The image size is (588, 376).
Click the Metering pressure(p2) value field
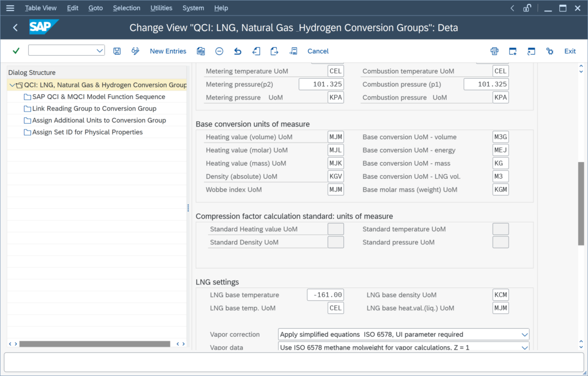(x=322, y=84)
